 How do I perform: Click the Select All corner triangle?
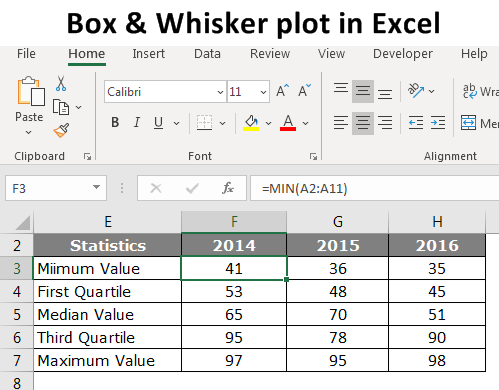pyautogui.click(x=22, y=223)
